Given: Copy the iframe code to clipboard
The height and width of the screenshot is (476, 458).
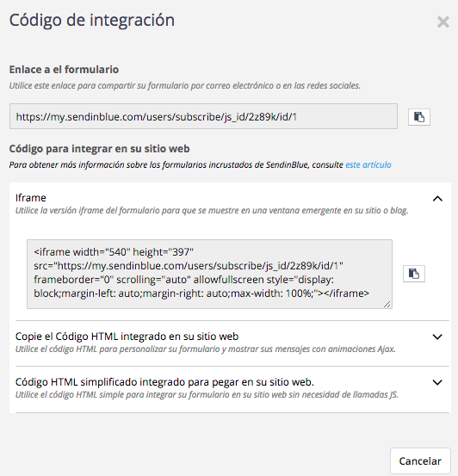Looking at the screenshot, I should point(413,274).
